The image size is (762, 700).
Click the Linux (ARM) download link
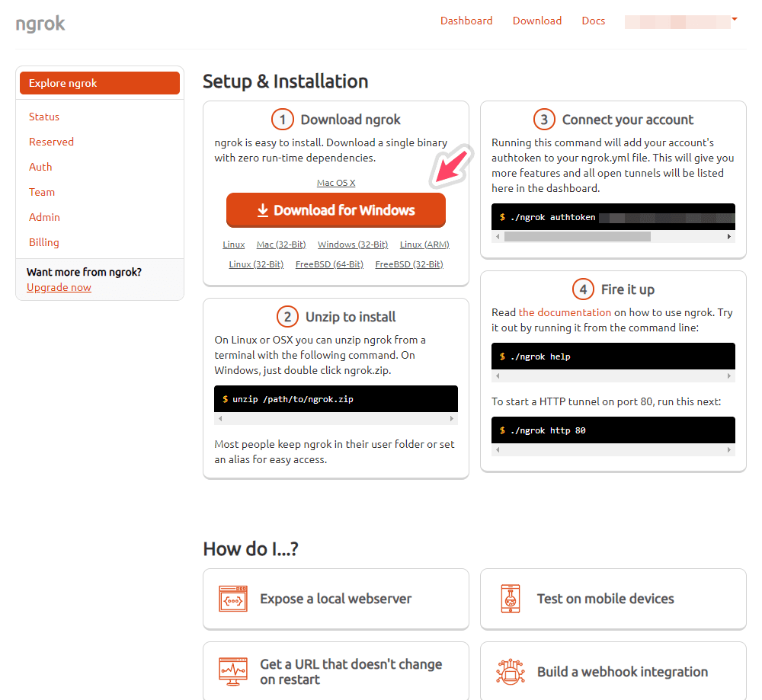[x=424, y=245]
